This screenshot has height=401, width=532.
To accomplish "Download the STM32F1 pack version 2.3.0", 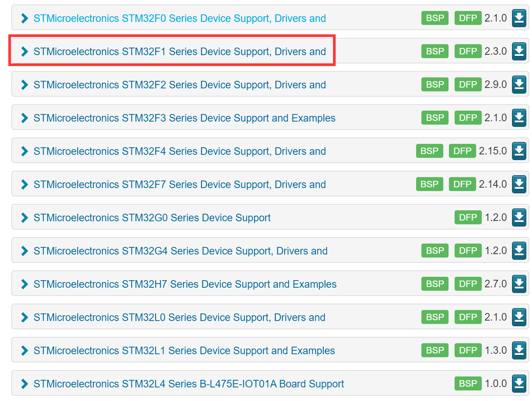I will [x=519, y=51].
